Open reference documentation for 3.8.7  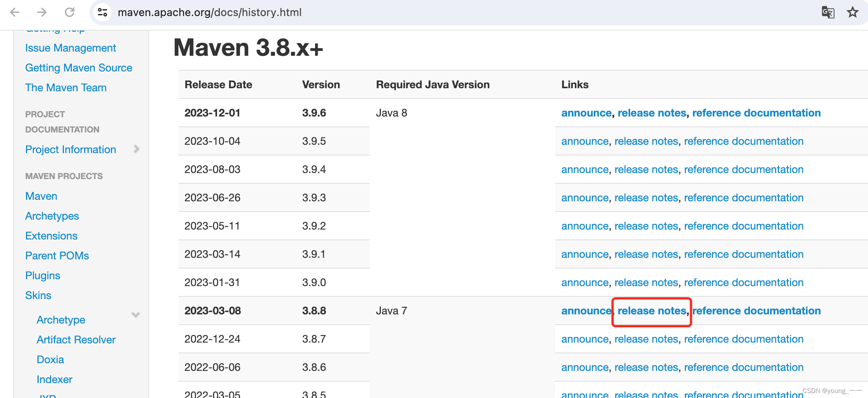(744, 339)
